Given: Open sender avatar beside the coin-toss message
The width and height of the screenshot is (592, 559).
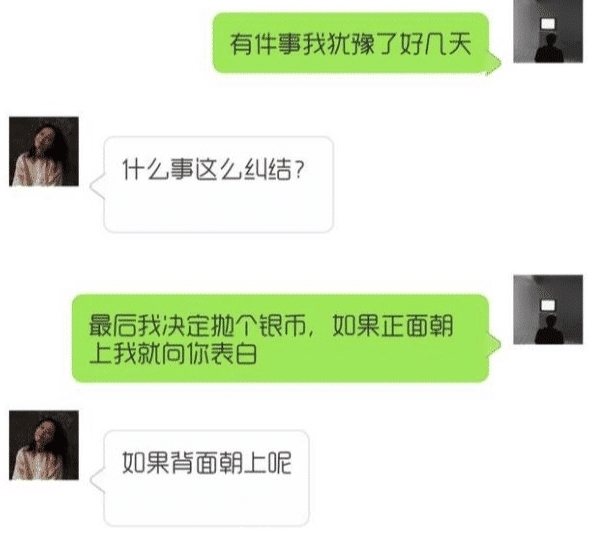Looking at the screenshot, I should [x=548, y=310].
